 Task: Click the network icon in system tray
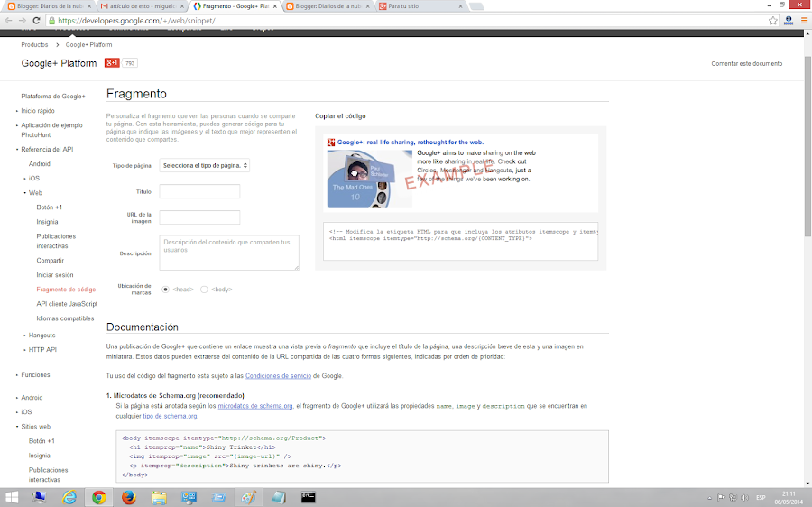click(x=733, y=498)
